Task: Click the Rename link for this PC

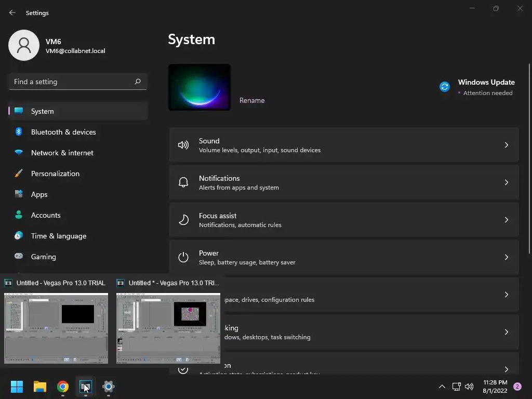Action: [252, 100]
